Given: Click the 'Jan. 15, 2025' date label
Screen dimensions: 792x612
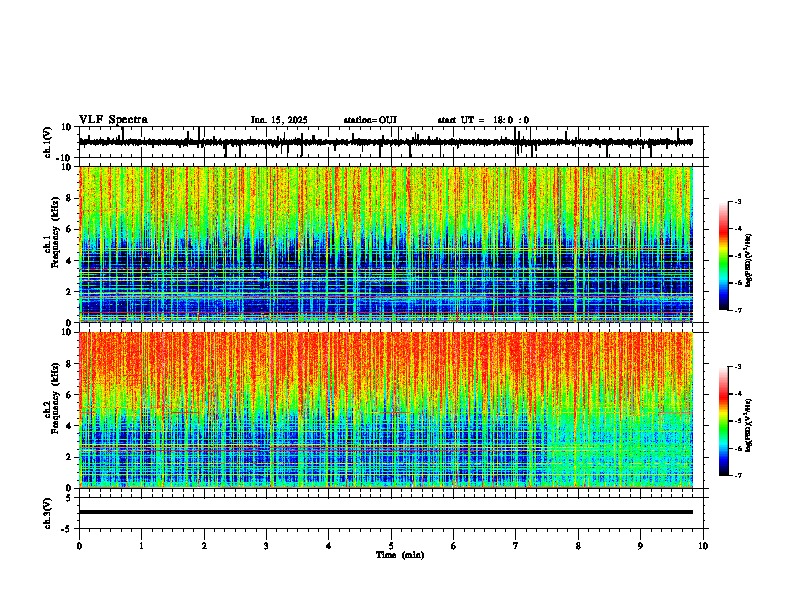Looking at the screenshot, I should pyautogui.click(x=279, y=120).
